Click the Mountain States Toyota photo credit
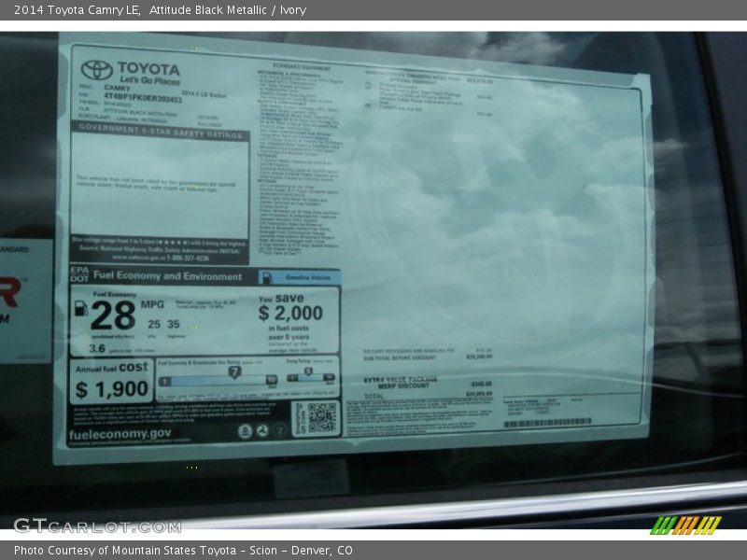The image size is (747, 560). coord(183,551)
